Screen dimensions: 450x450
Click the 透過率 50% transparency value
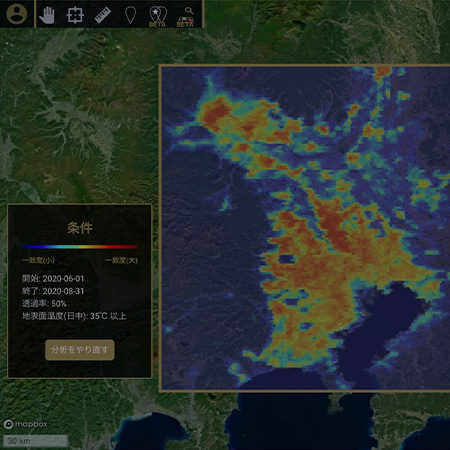pos(44,303)
